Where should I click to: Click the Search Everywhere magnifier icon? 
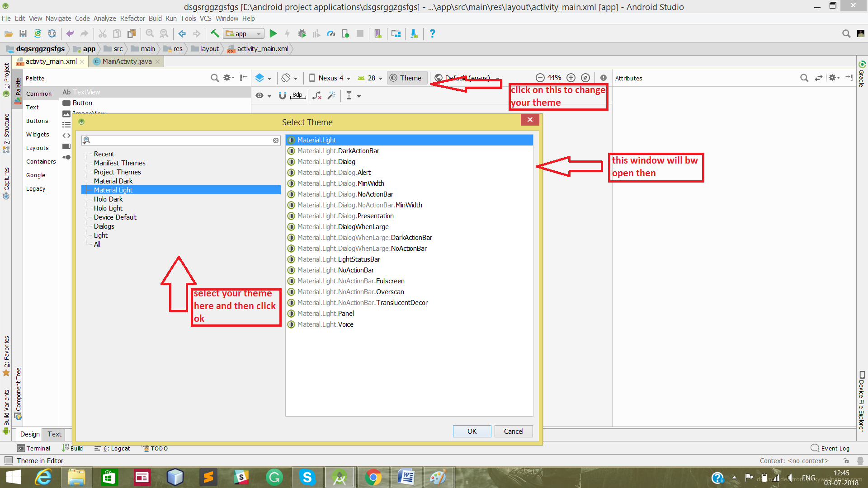tap(846, 33)
